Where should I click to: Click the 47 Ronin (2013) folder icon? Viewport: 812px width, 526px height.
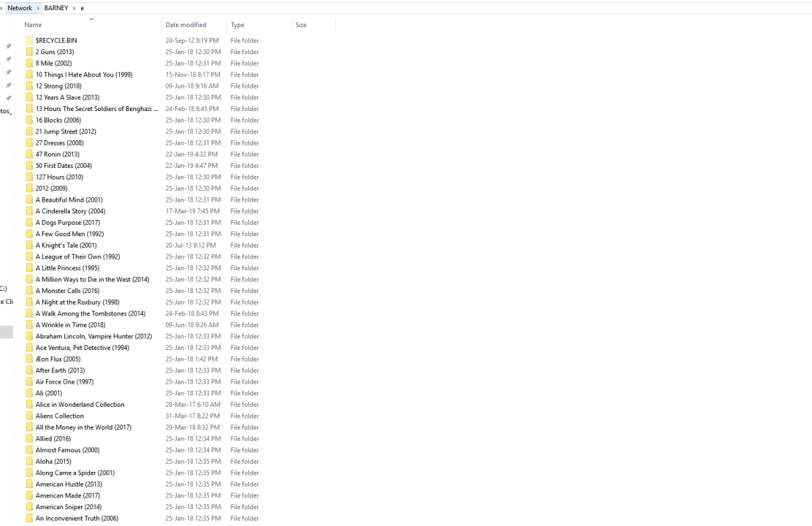29,154
